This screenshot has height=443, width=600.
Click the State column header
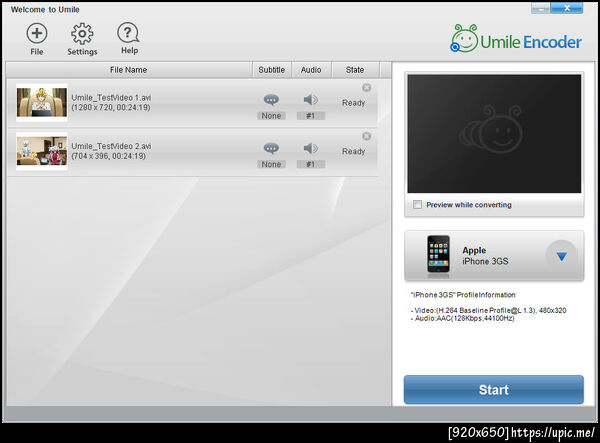click(x=355, y=70)
